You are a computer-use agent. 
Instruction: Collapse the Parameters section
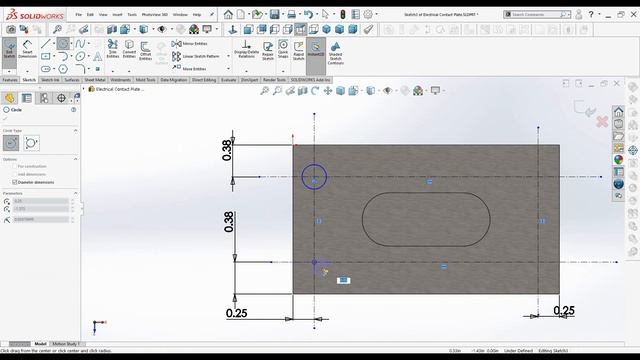coord(76,193)
